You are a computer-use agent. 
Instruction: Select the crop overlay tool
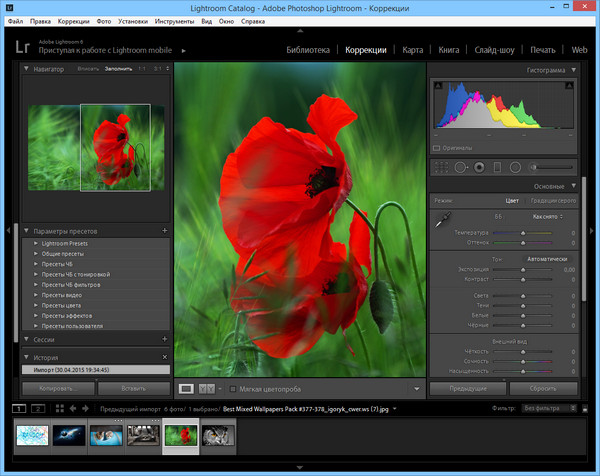pos(441,167)
